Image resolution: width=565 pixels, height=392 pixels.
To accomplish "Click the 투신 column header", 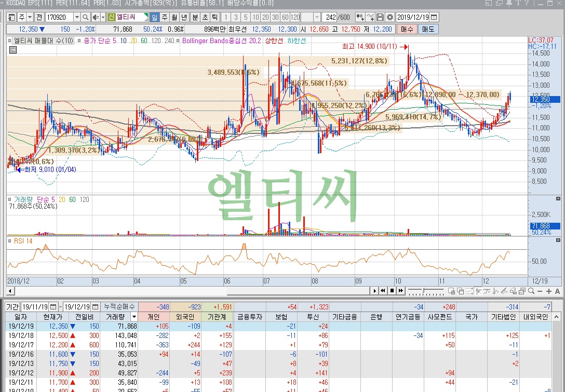I will coord(313,317).
